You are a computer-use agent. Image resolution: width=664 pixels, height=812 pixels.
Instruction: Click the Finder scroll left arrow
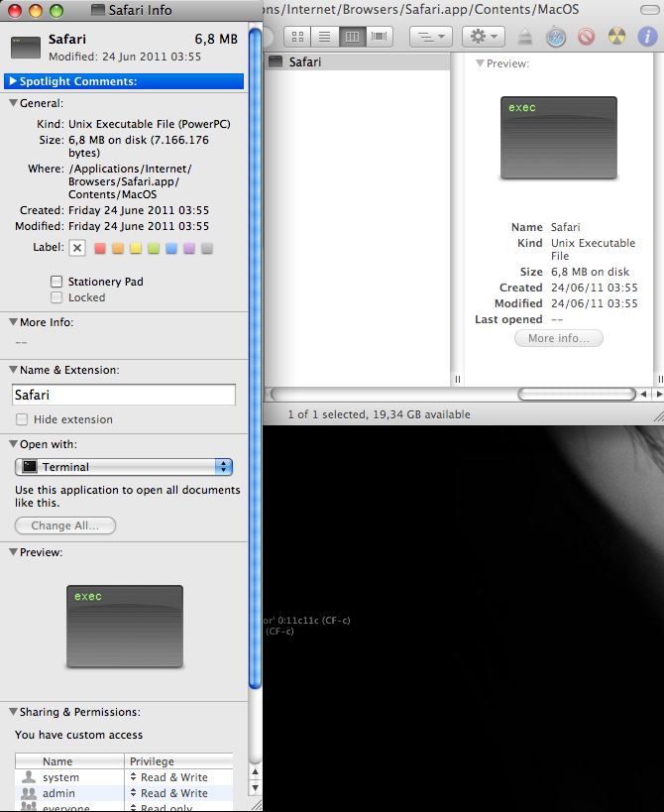[643, 394]
